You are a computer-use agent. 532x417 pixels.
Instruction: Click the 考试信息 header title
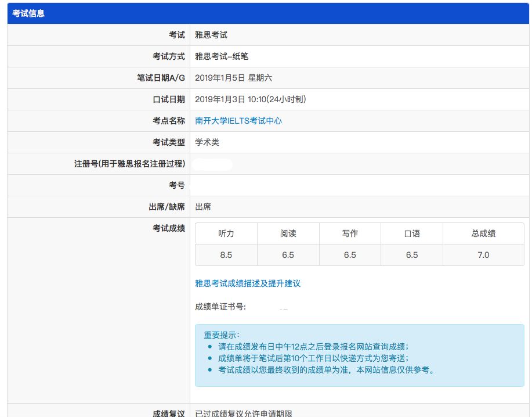(x=28, y=13)
